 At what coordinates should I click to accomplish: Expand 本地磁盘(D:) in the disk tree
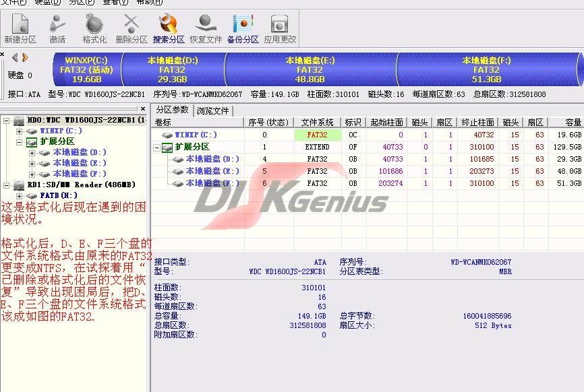pyautogui.click(x=32, y=153)
